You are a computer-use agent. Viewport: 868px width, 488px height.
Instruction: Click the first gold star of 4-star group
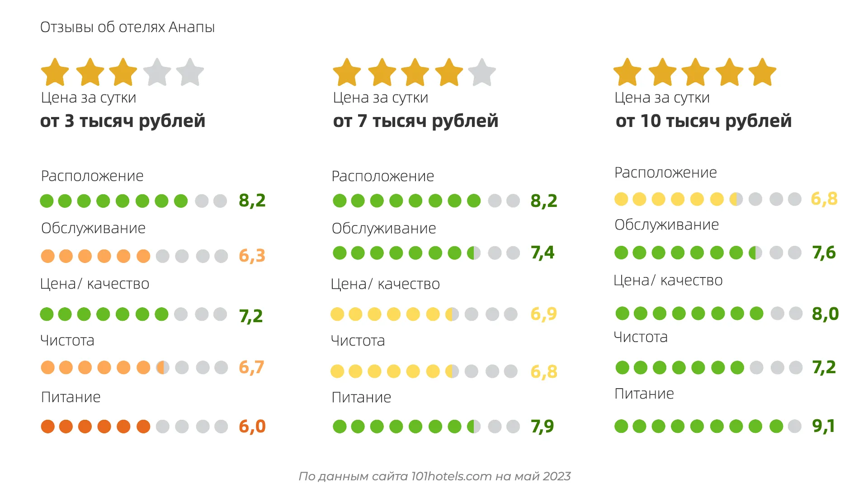347,72
